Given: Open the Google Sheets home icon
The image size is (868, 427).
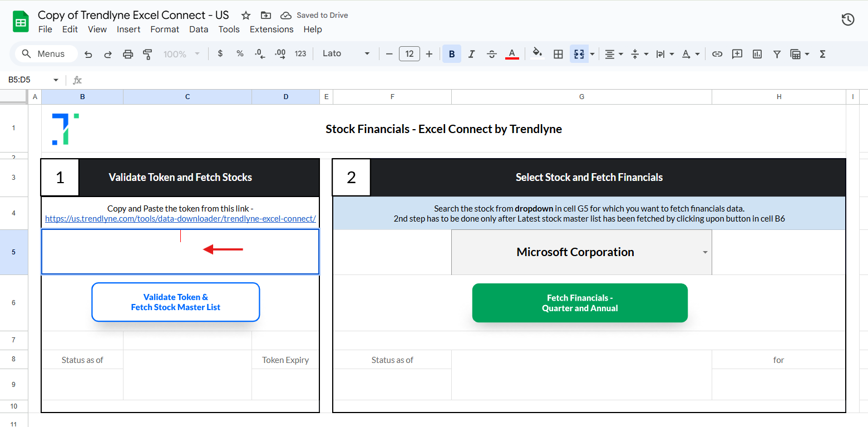Looking at the screenshot, I should click(21, 22).
